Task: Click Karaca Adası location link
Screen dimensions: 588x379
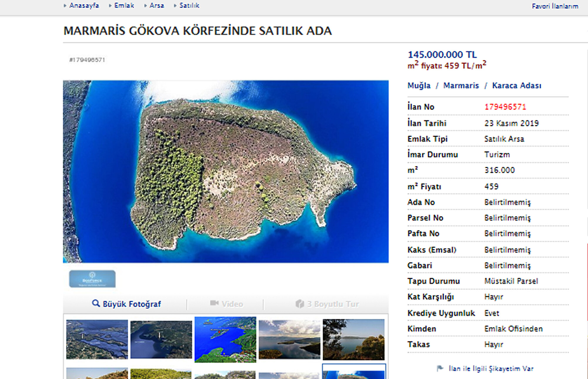Action: (x=517, y=86)
